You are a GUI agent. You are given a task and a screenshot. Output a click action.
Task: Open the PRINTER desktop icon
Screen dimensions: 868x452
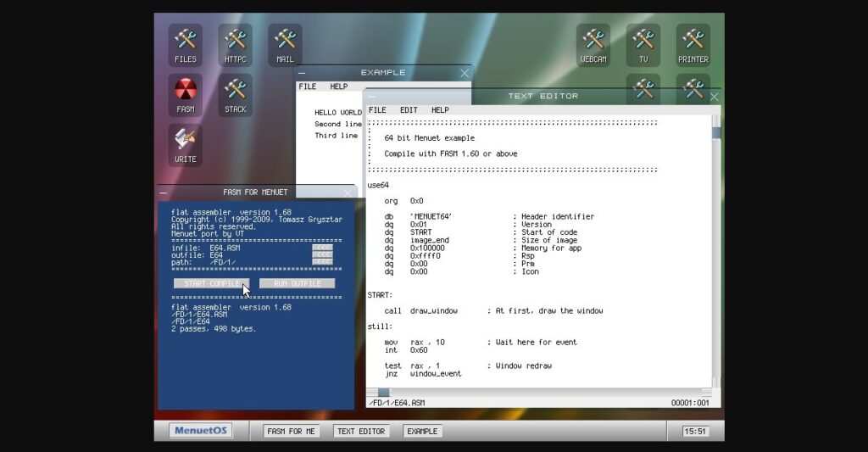point(693,44)
